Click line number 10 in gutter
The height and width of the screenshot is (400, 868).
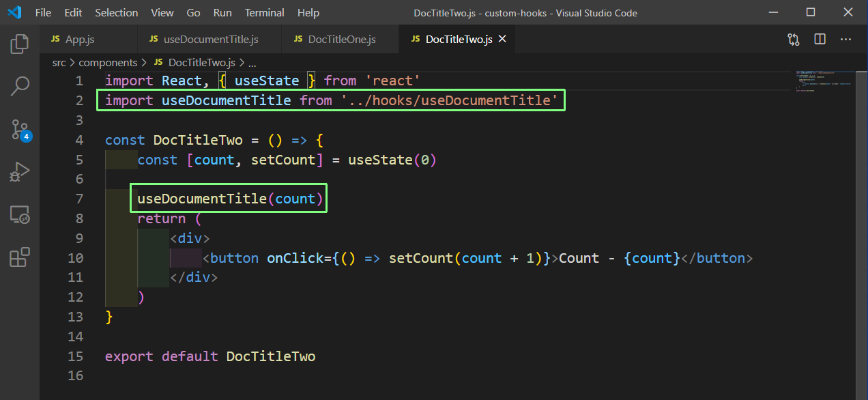click(76, 258)
